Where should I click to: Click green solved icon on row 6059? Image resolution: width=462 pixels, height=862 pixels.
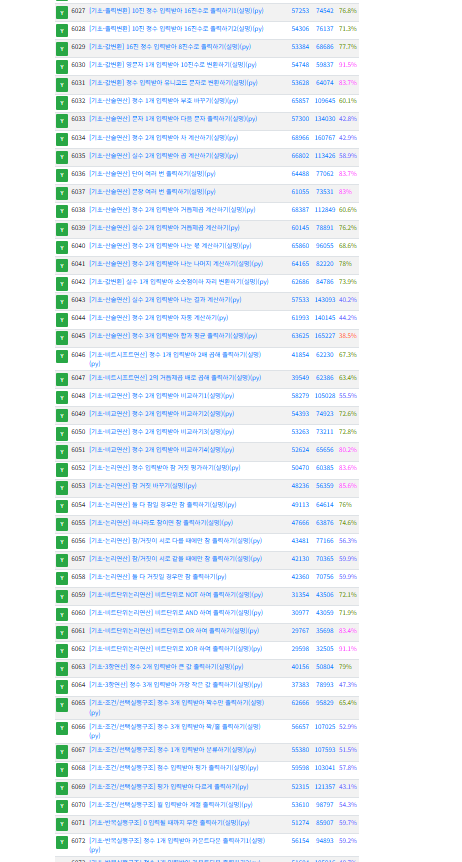62,596
